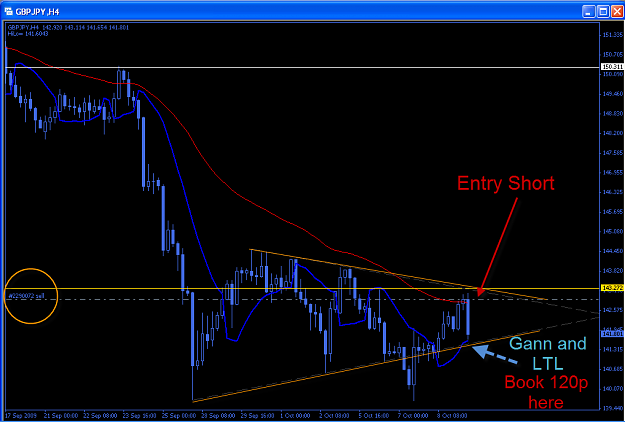Screen dimensions: 625x422
Task: Close the GBPJPY,H4 chart window
Action: 616,12
